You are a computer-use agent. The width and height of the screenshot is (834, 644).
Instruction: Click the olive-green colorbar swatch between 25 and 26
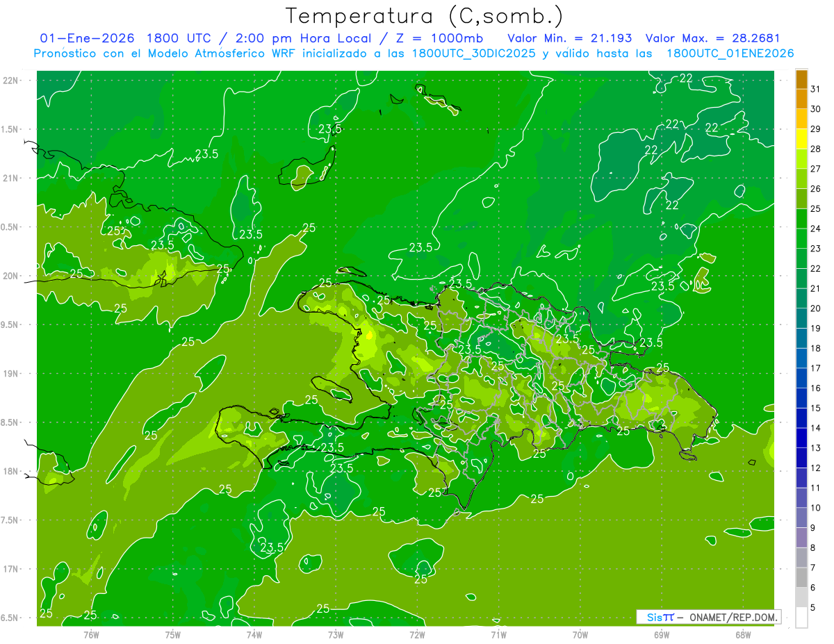click(x=801, y=199)
